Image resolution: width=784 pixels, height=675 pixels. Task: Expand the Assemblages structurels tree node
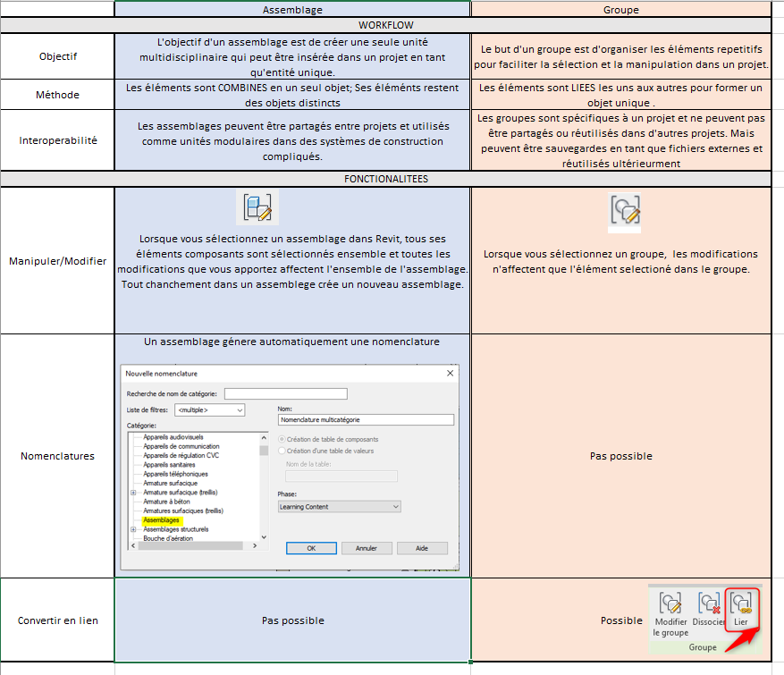pyautogui.click(x=133, y=529)
